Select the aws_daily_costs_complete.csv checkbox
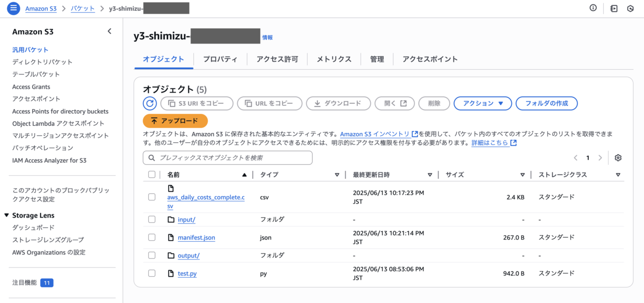This screenshot has height=303, width=644. click(x=152, y=197)
